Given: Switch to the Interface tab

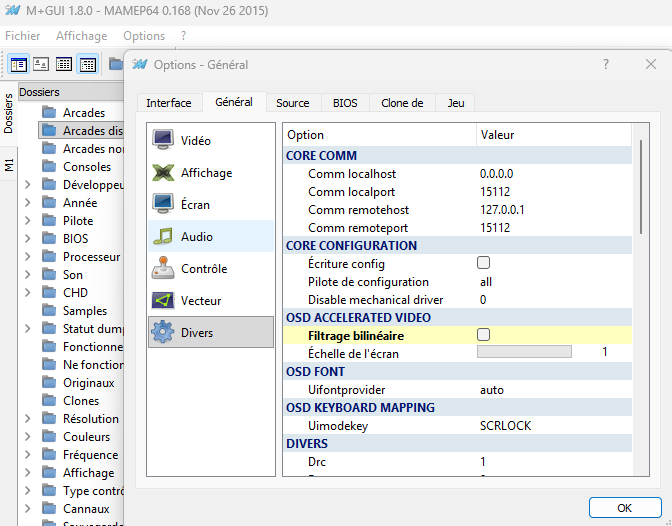Looking at the screenshot, I should [x=168, y=103].
